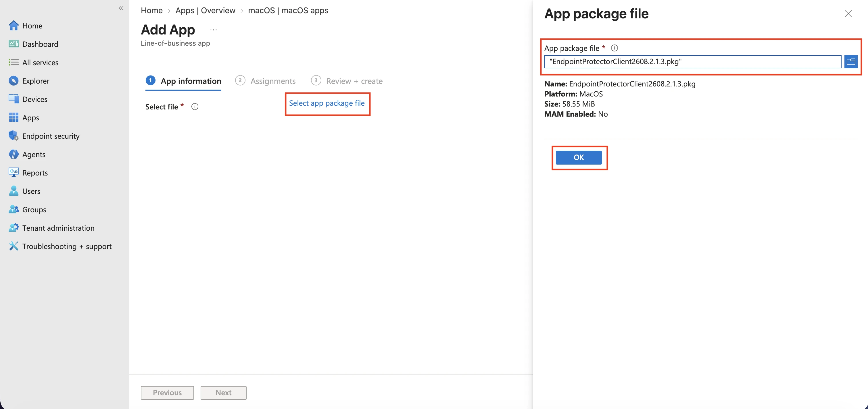This screenshot has height=409, width=868.
Task: Click the app package file name field
Action: click(x=692, y=61)
